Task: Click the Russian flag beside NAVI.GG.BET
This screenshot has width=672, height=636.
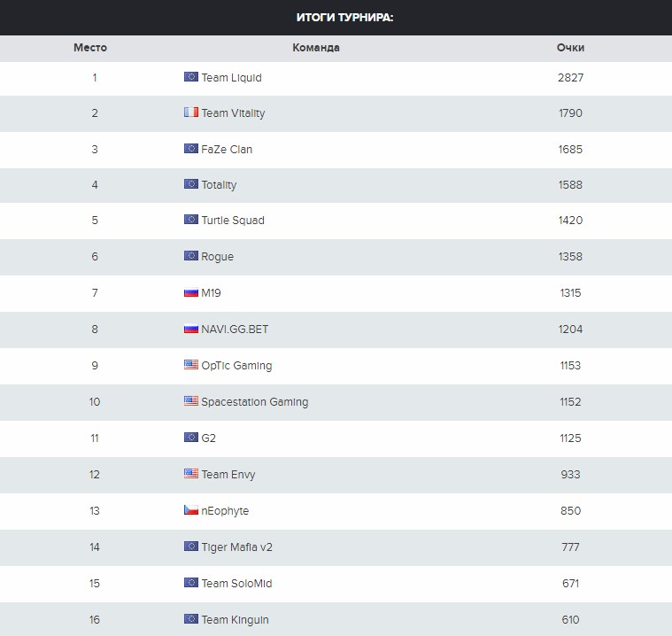Action: (191, 329)
